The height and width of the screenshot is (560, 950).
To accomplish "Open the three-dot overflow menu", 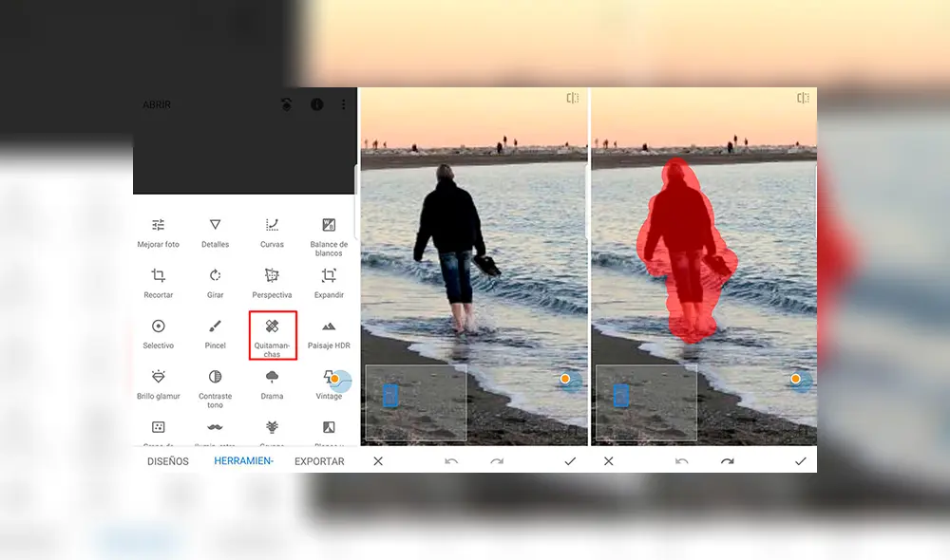I will click(344, 104).
